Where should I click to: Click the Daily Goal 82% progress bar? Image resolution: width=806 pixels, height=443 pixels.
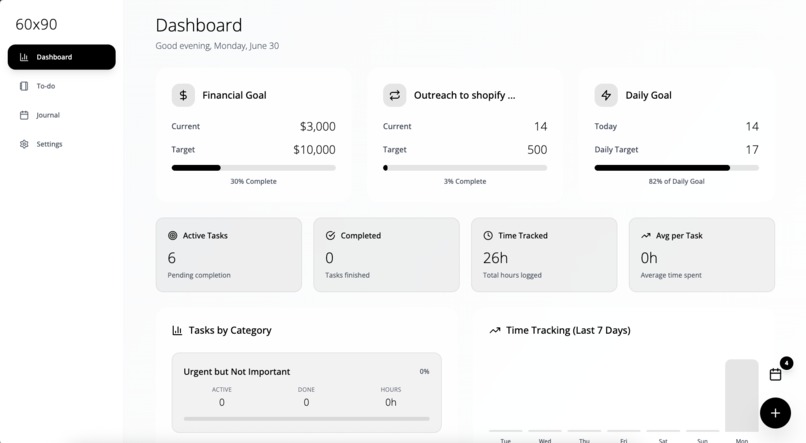676,168
